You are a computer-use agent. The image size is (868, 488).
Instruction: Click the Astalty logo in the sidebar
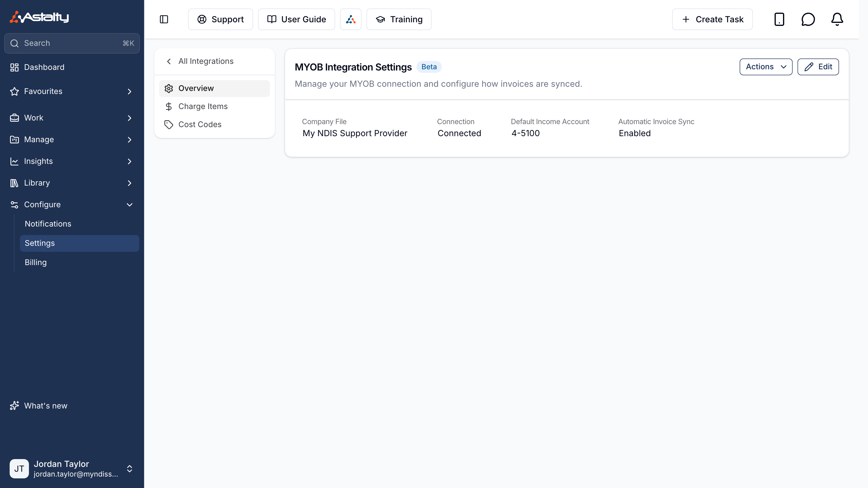click(39, 17)
